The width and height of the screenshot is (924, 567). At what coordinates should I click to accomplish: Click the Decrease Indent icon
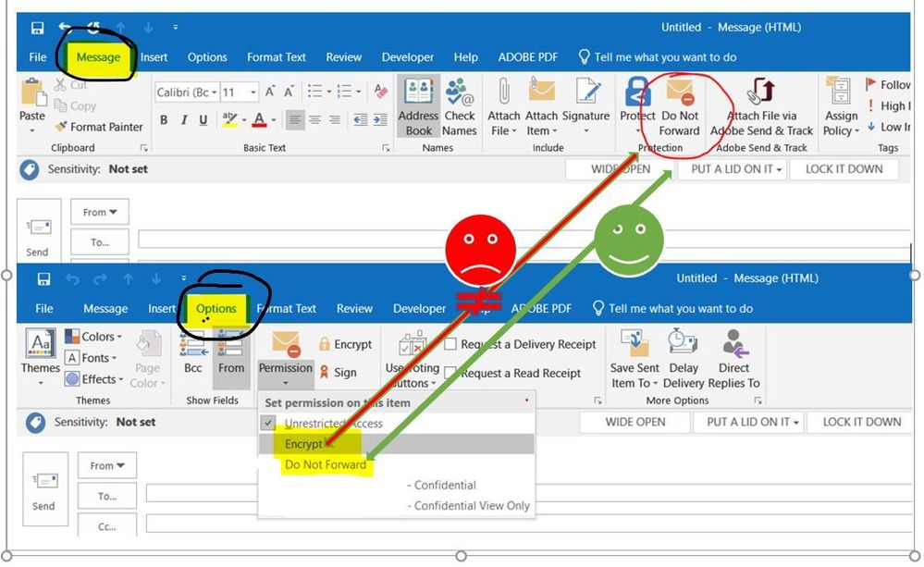pos(361,119)
